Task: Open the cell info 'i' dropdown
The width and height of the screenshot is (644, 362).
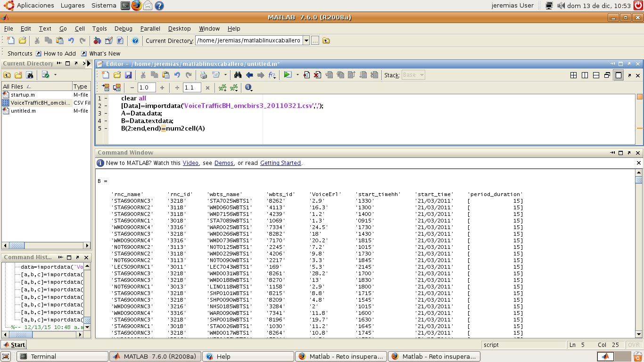Action: pos(248,88)
